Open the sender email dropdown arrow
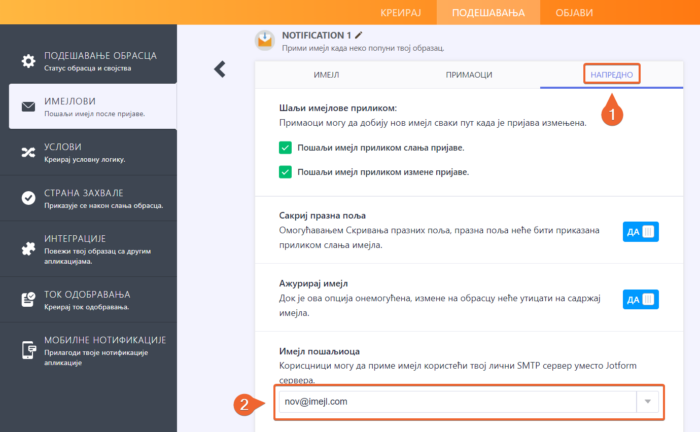 click(x=647, y=402)
